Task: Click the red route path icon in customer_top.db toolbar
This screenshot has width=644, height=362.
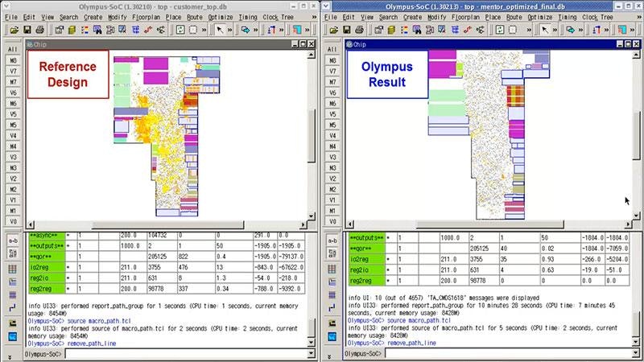Action: pyautogui.click(x=148, y=30)
